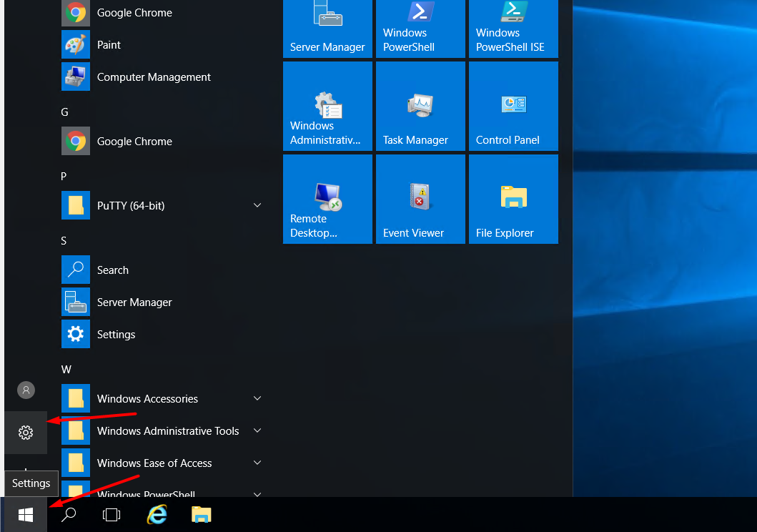Launch Windows PowerShell ISE tile
757x532 pixels.
coord(513,24)
